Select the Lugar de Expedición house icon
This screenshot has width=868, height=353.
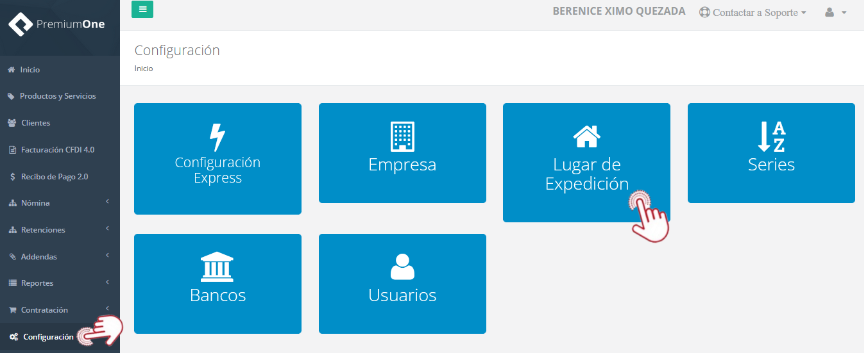click(x=586, y=136)
